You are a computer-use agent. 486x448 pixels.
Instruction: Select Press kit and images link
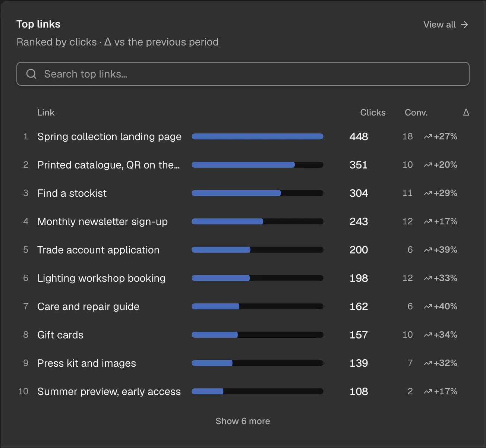click(86, 363)
